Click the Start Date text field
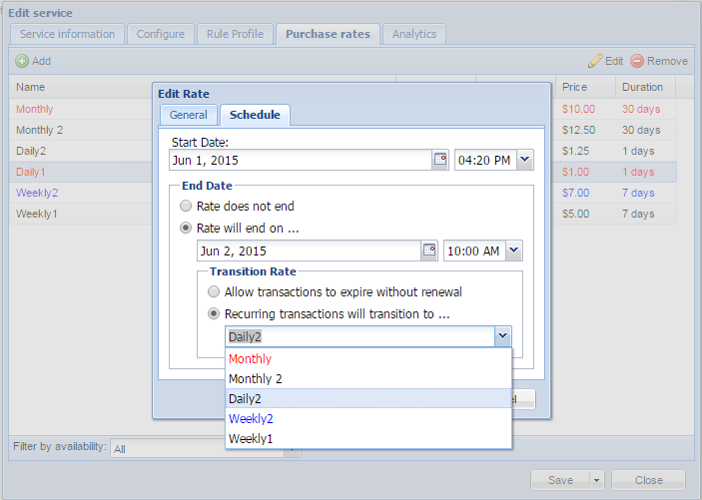 coord(300,160)
